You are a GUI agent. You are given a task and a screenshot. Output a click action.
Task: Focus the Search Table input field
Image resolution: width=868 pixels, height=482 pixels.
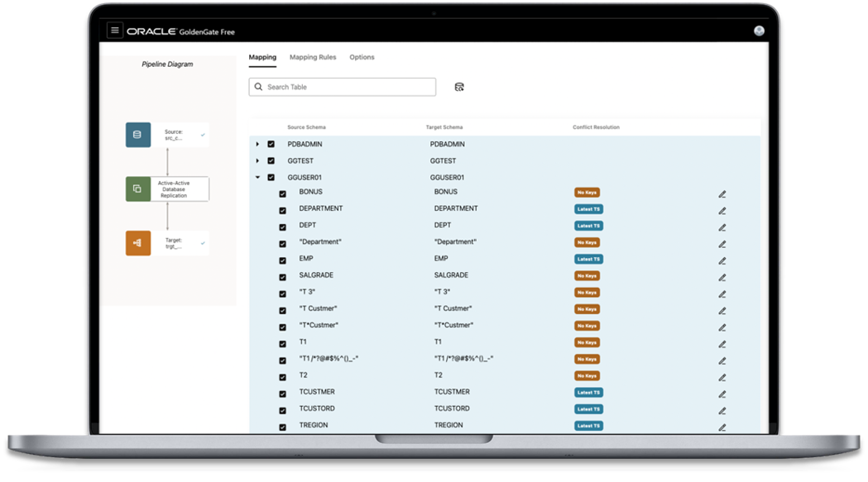tap(342, 87)
